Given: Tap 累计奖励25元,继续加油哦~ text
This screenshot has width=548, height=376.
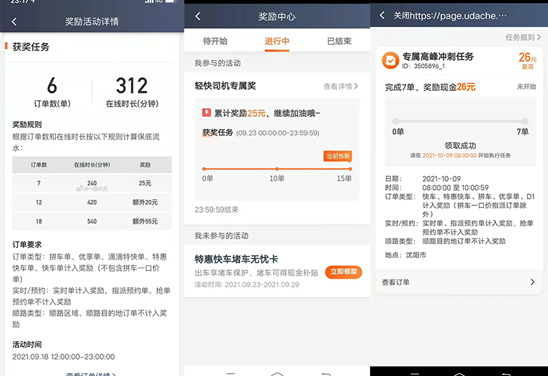Looking at the screenshot, I should (x=267, y=113).
